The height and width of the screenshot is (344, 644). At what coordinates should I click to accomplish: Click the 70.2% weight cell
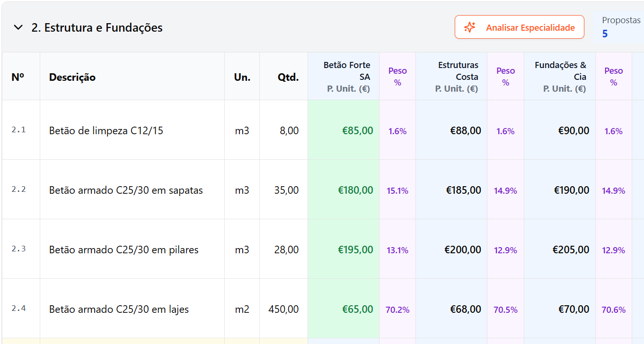(397, 310)
